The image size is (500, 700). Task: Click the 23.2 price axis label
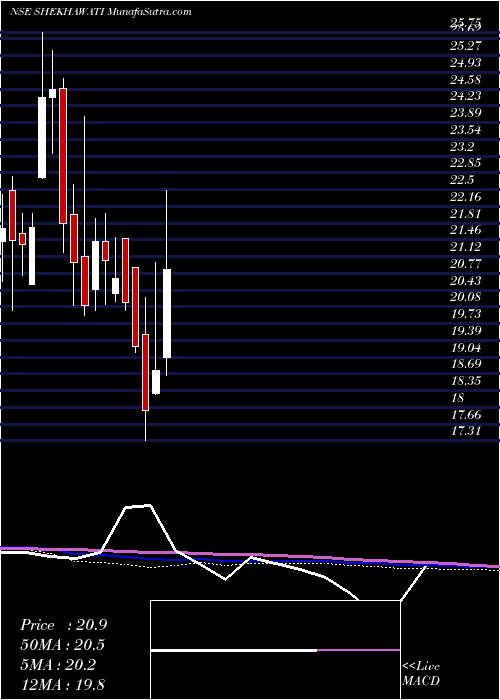point(462,146)
